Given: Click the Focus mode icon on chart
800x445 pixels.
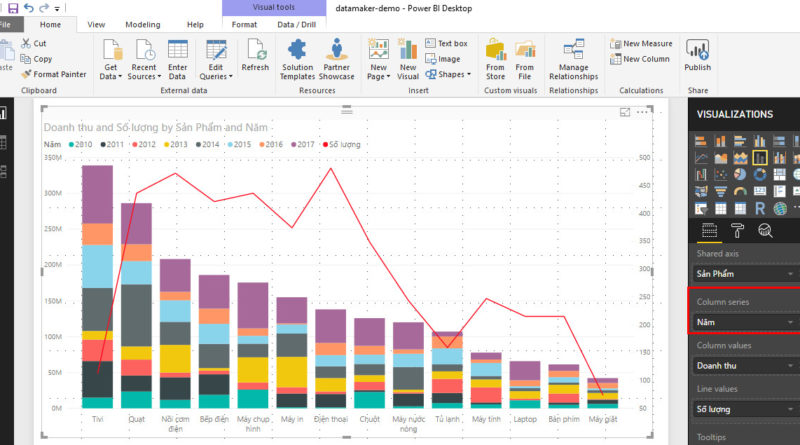Looking at the screenshot, I should (626, 113).
